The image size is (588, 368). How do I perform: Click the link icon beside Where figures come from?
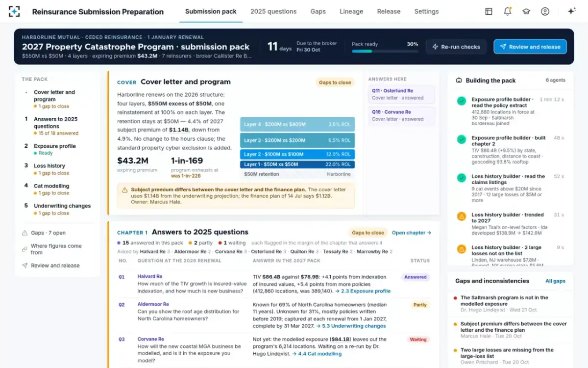coord(24,249)
